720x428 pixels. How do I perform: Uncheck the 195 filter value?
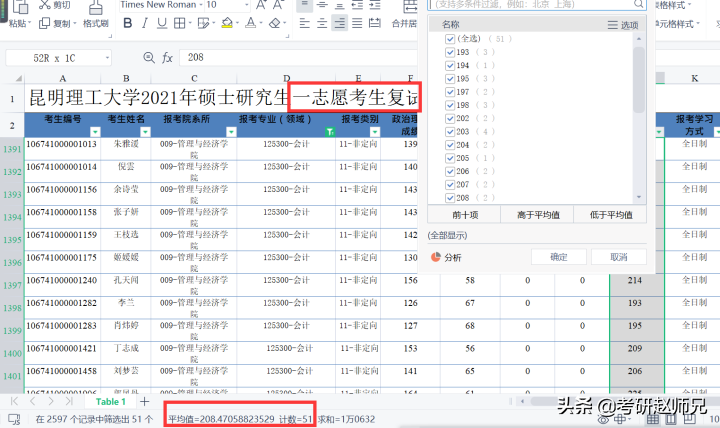click(x=450, y=79)
